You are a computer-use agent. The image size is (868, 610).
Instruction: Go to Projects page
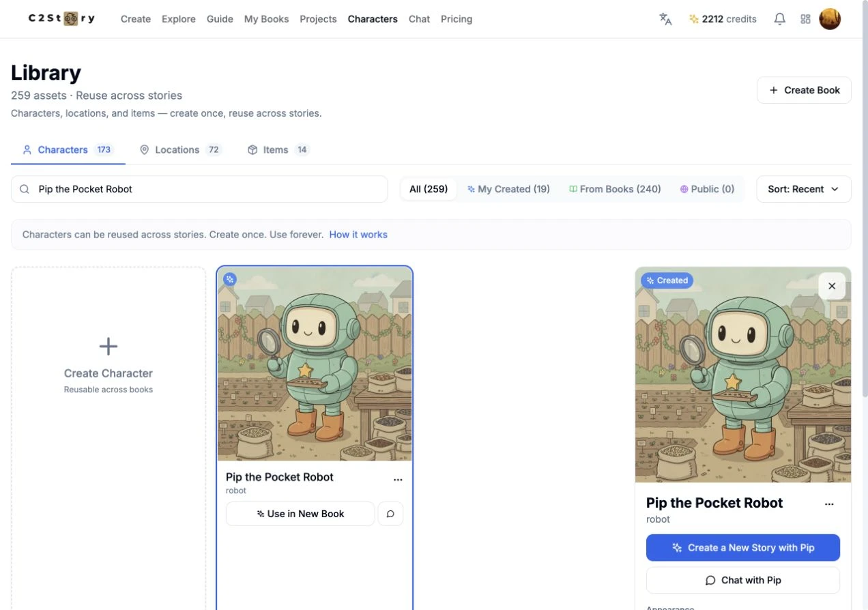[x=318, y=19]
